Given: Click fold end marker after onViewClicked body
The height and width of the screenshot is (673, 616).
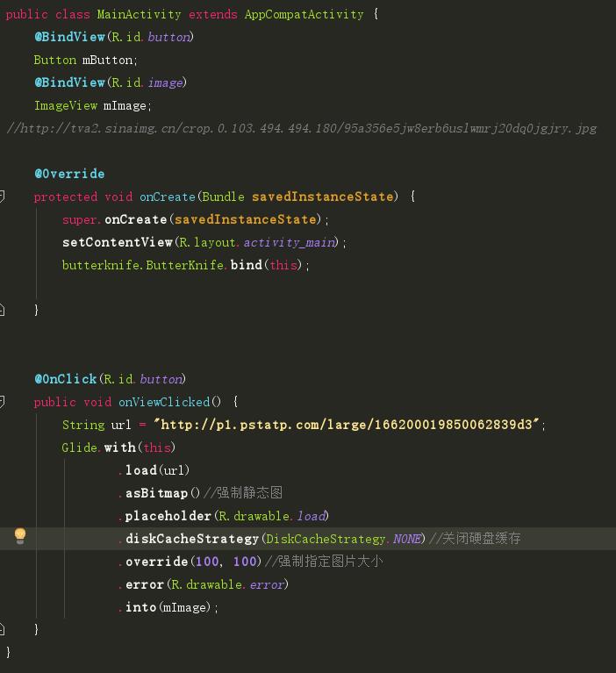Looking at the screenshot, I should 3,629.
